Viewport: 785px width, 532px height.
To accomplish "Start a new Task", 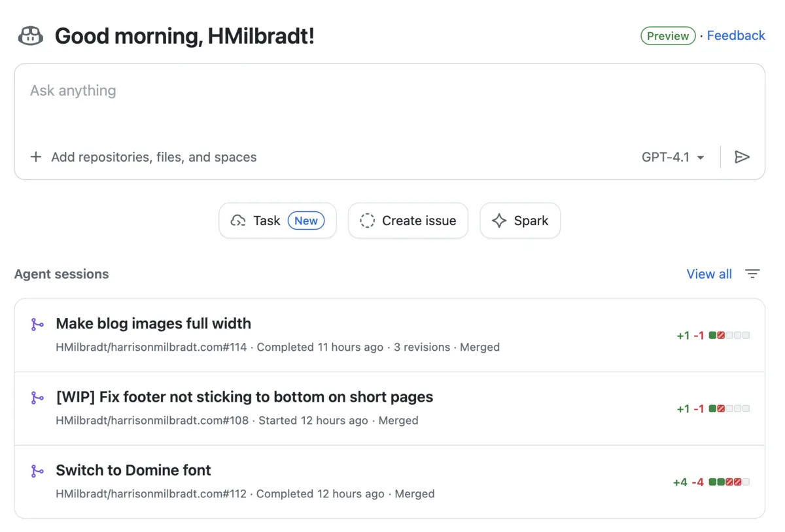I will click(x=277, y=221).
